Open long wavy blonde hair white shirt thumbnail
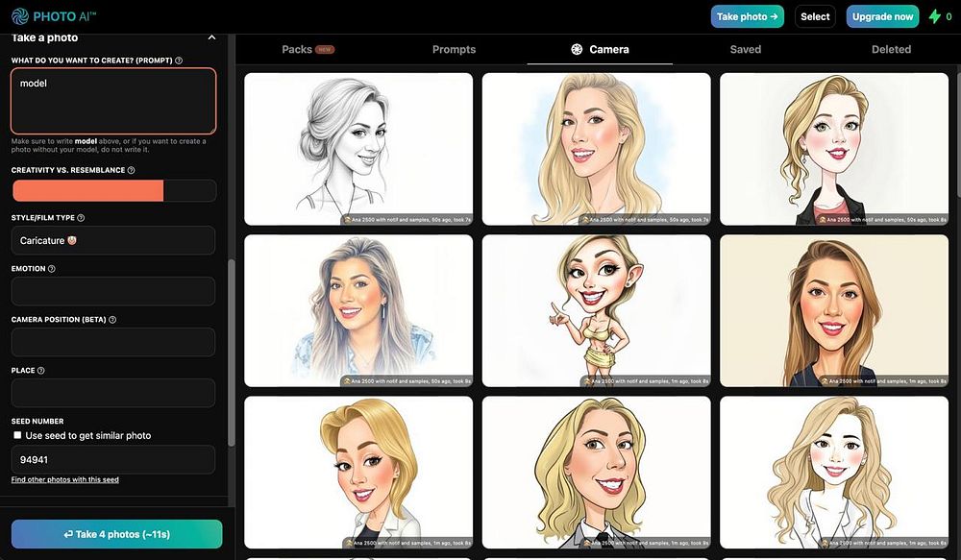 834,473
